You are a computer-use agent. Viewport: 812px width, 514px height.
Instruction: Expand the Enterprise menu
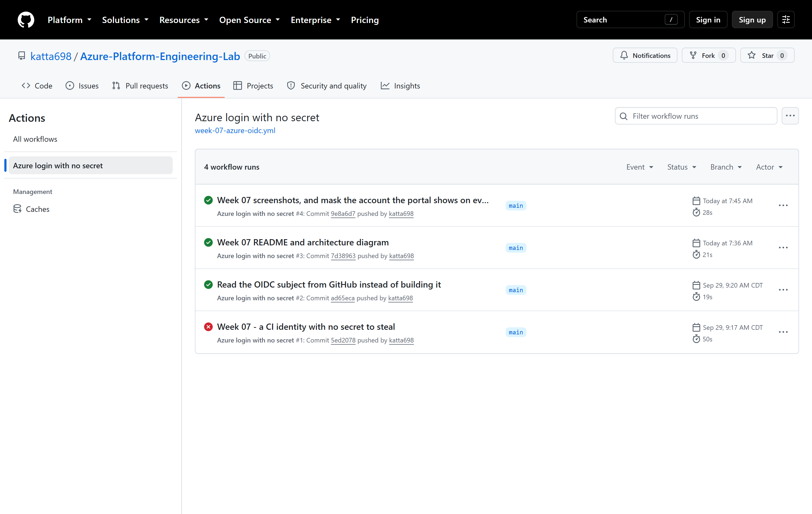pyautogui.click(x=315, y=20)
